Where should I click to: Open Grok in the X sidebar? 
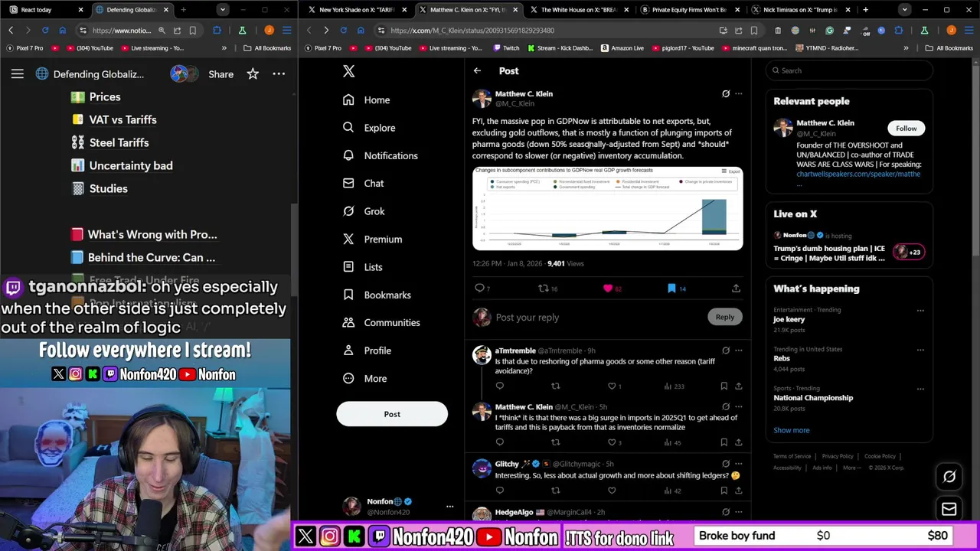tap(364, 211)
